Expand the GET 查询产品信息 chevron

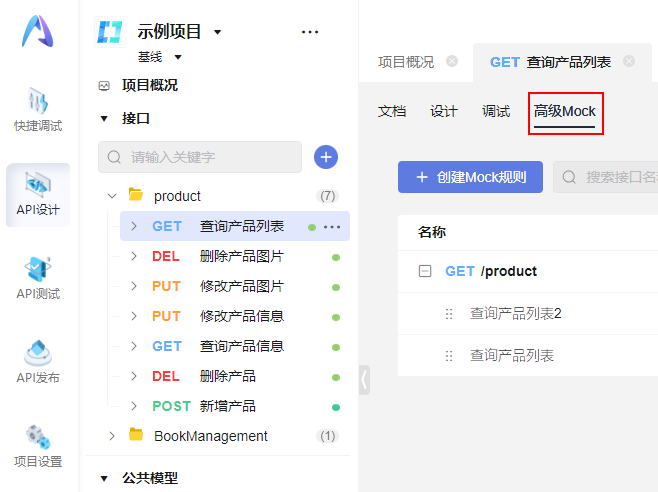pos(134,346)
